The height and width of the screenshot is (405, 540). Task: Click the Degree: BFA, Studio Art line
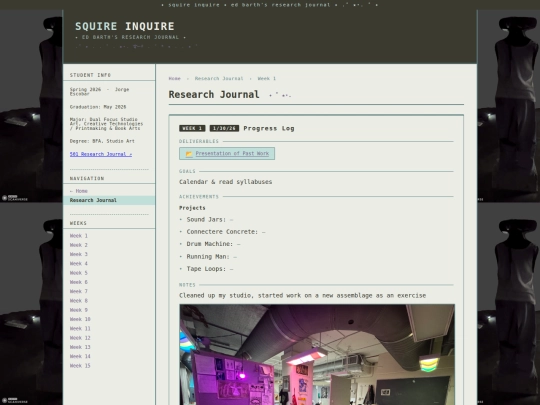(x=102, y=141)
